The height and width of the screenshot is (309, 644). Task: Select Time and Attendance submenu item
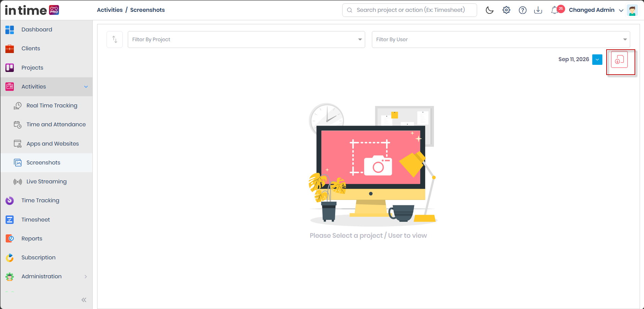[x=47, y=125]
